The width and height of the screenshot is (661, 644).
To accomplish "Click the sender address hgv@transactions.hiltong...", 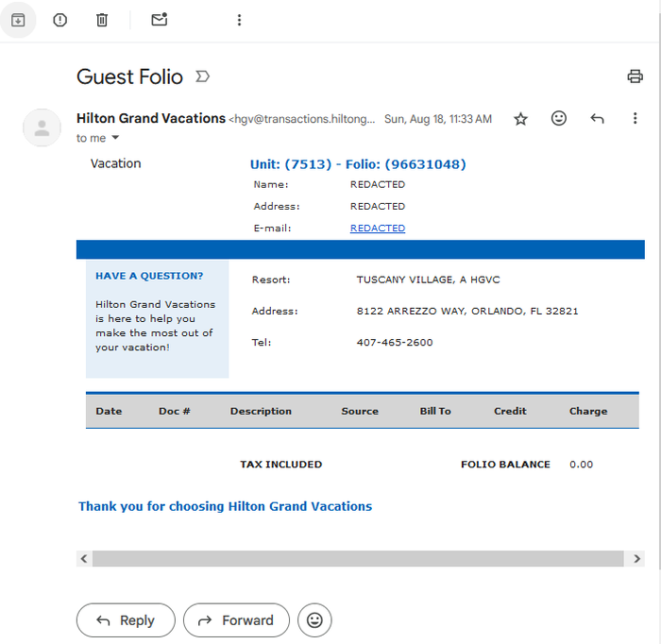I will point(301,119).
